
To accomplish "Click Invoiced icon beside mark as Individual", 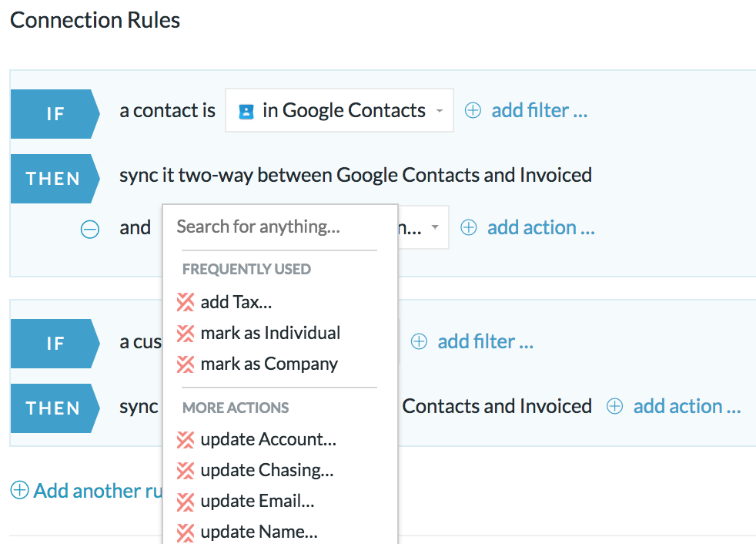I will [x=185, y=333].
